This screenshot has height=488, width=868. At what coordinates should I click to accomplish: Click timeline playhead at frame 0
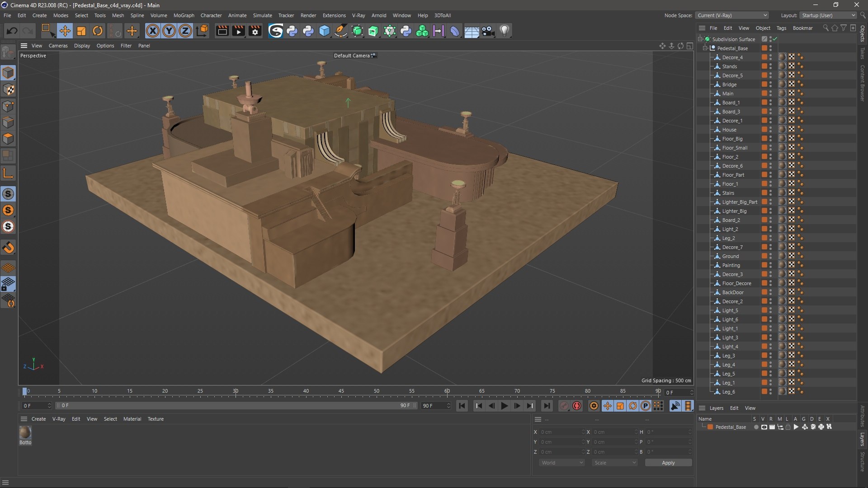tap(25, 391)
